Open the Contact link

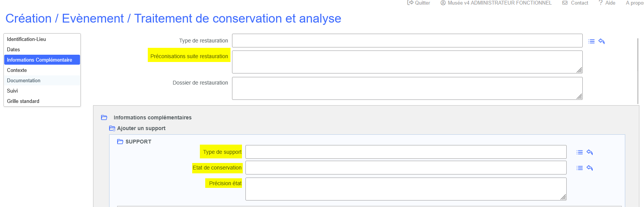pos(575,3)
